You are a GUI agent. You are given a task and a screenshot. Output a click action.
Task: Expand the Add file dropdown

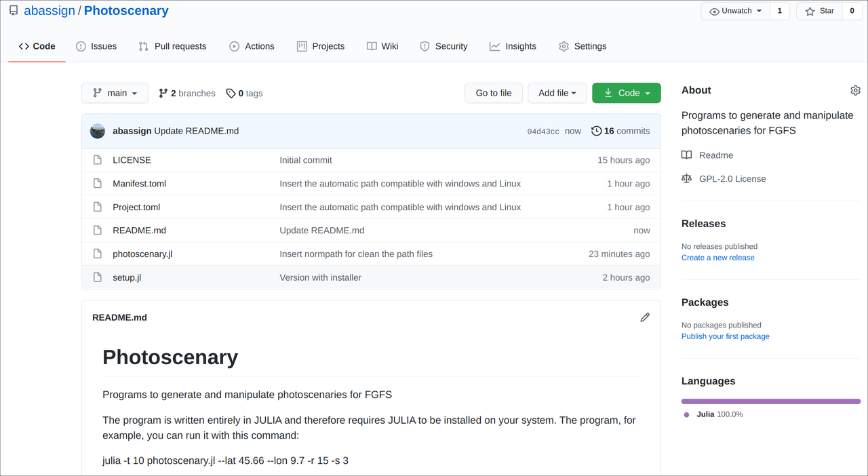tap(557, 93)
